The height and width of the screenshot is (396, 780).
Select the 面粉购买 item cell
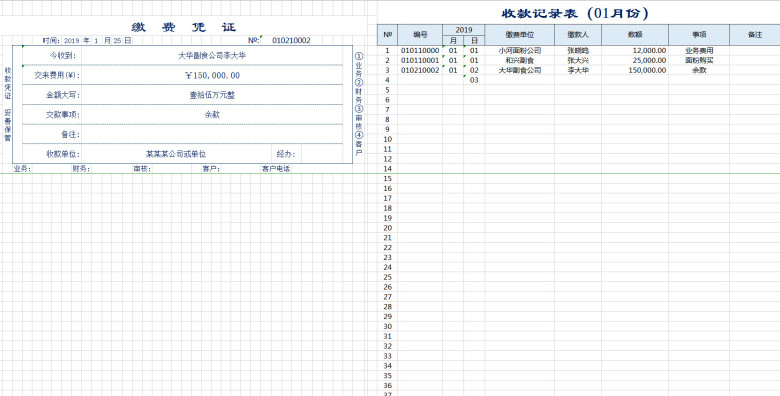coord(699,61)
